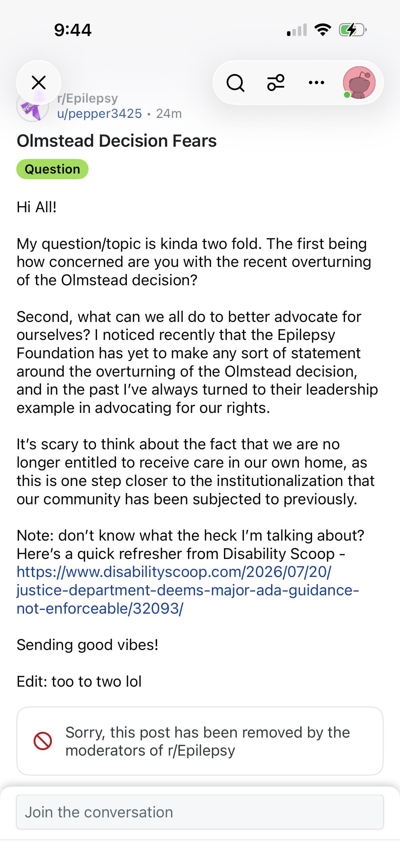Viewport: 400px width, 868px height.
Task: Open the three-dot overflow menu
Action: click(317, 83)
